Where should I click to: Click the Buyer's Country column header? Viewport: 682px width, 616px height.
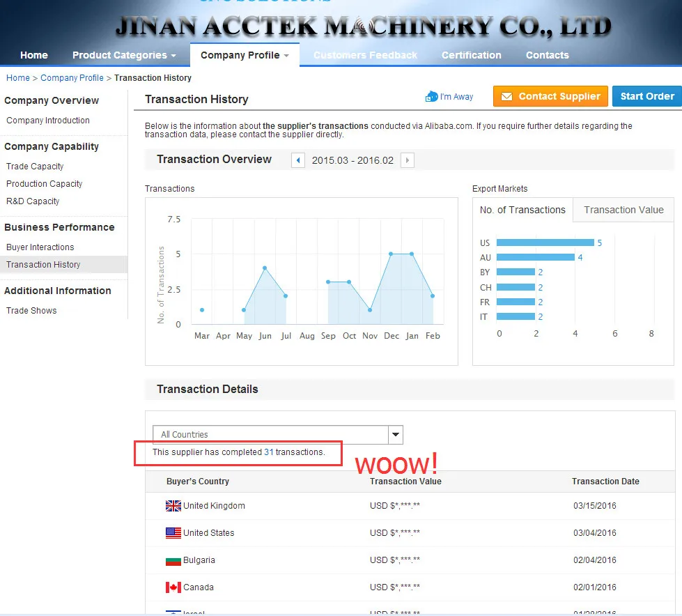point(197,482)
